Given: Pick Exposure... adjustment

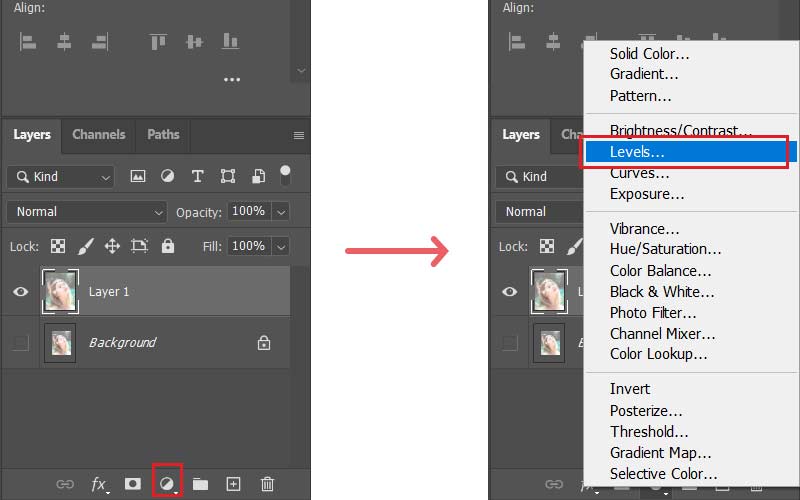Looking at the screenshot, I should [x=647, y=194].
